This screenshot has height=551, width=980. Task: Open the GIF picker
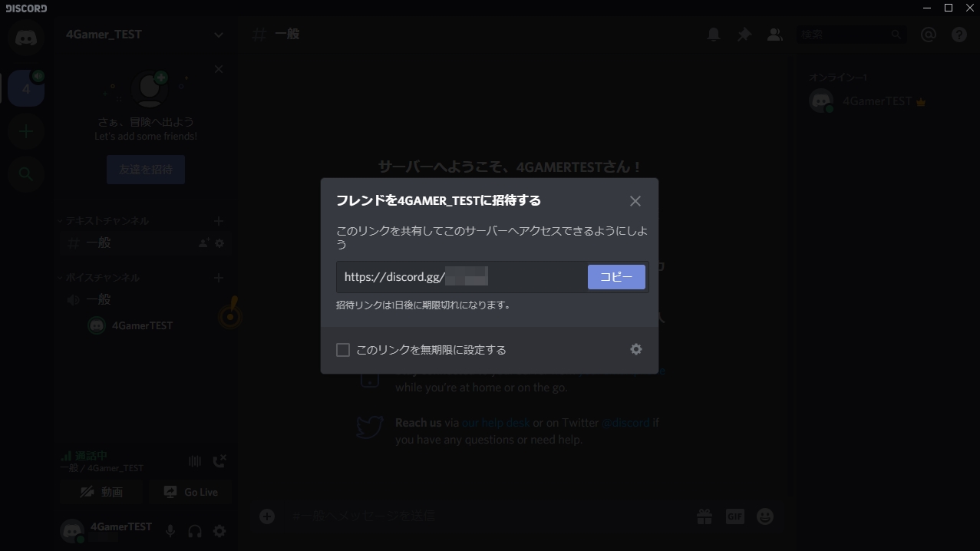[735, 516]
